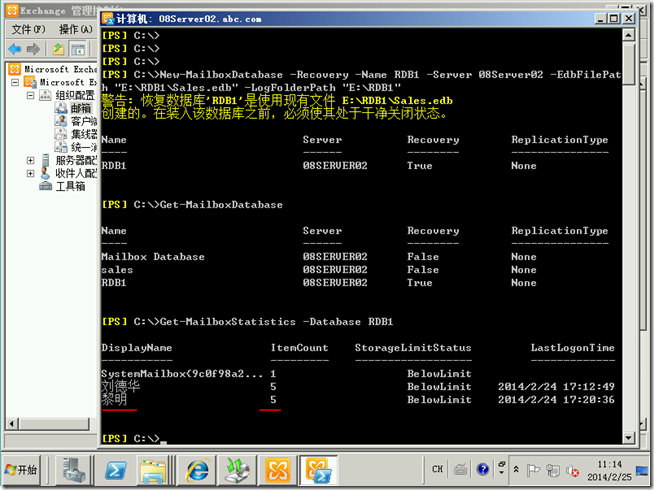Click the keyboard input method tray icon
The image size is (654, 490).
[460, 470]
